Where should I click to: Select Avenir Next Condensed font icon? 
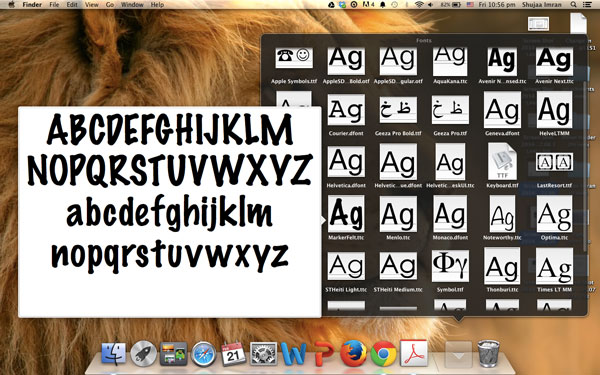[x=502, y=61]
